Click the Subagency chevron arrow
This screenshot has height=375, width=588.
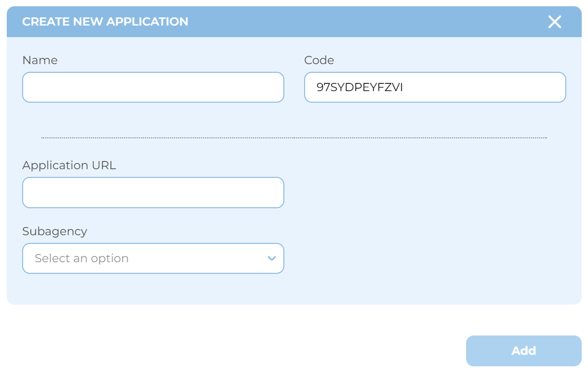(272, 258)
